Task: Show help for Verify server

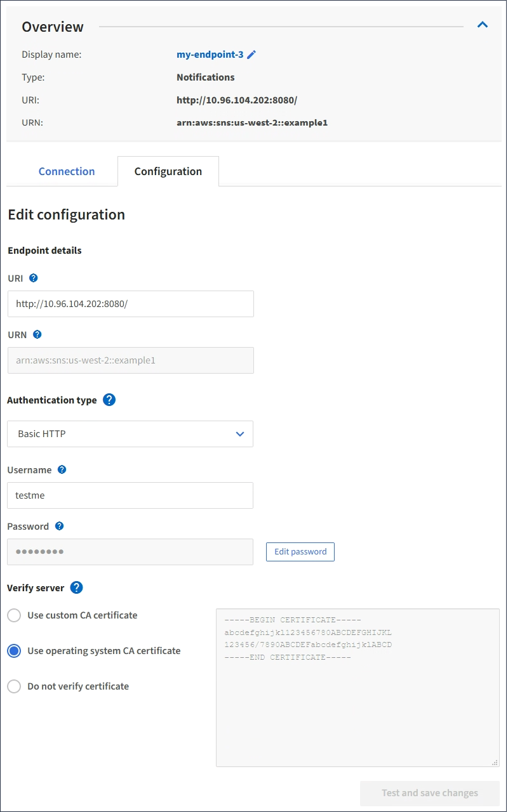Action: click(76, 587)
